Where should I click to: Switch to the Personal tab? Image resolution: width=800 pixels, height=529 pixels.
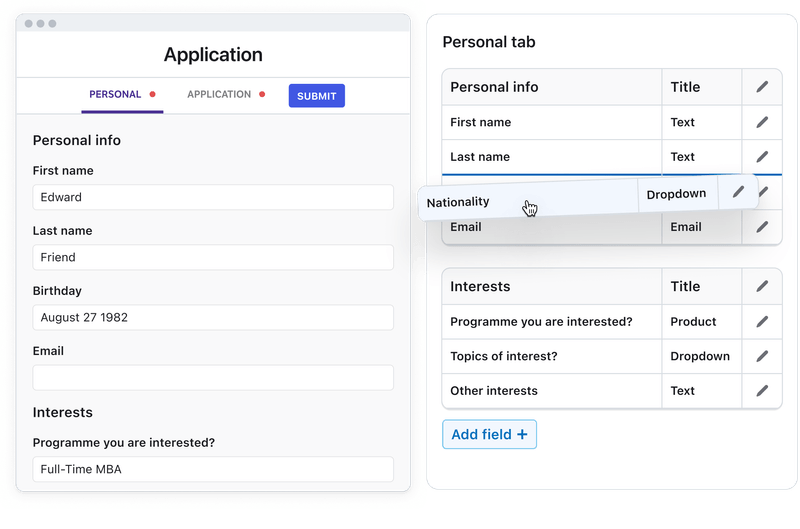click(116, 95)
